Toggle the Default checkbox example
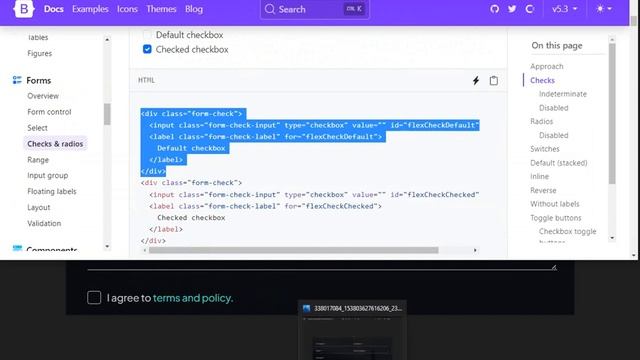Image resolution: width=640 pixels, height=360 pixels. point(147,35)
